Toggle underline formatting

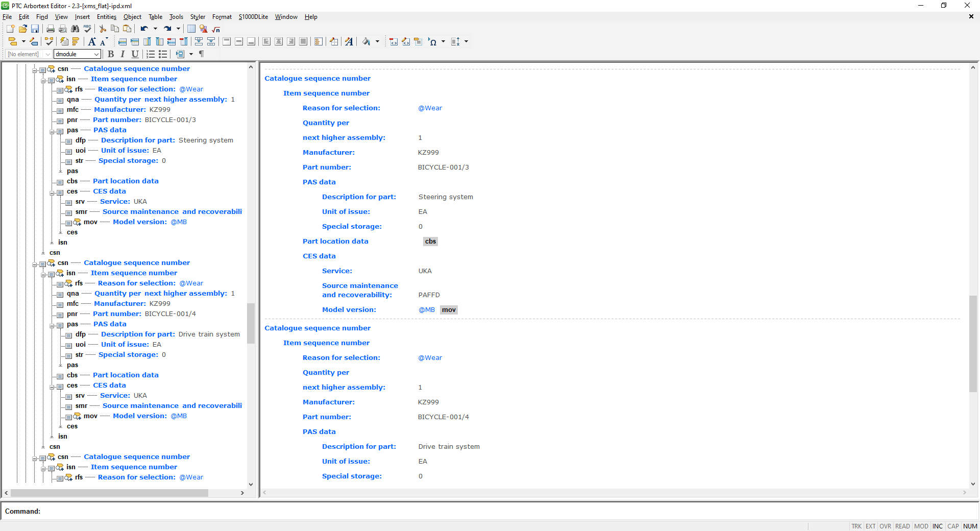click(x=135, y=54)
